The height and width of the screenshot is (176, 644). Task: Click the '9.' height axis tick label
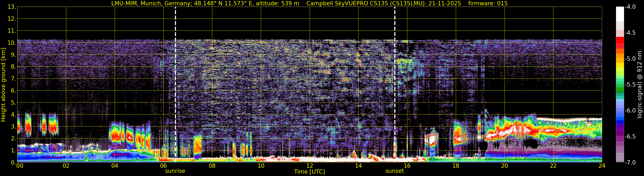(13, 55)
